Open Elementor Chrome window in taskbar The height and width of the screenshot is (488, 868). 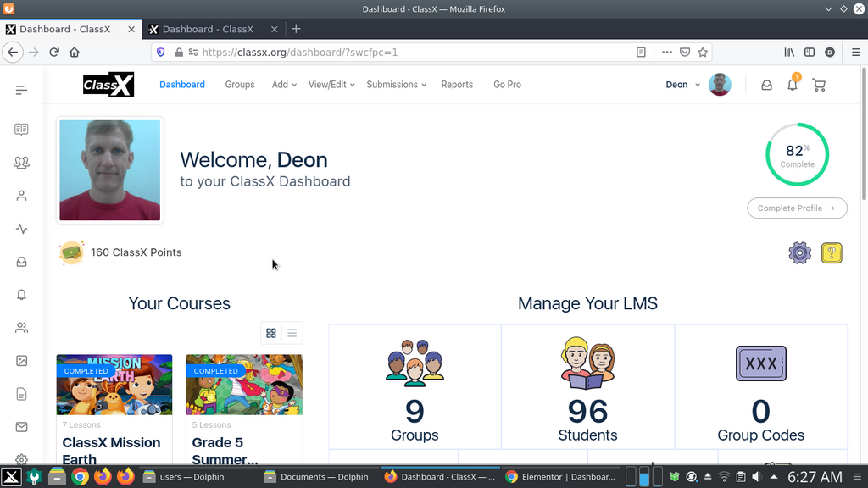pos(561,476)
